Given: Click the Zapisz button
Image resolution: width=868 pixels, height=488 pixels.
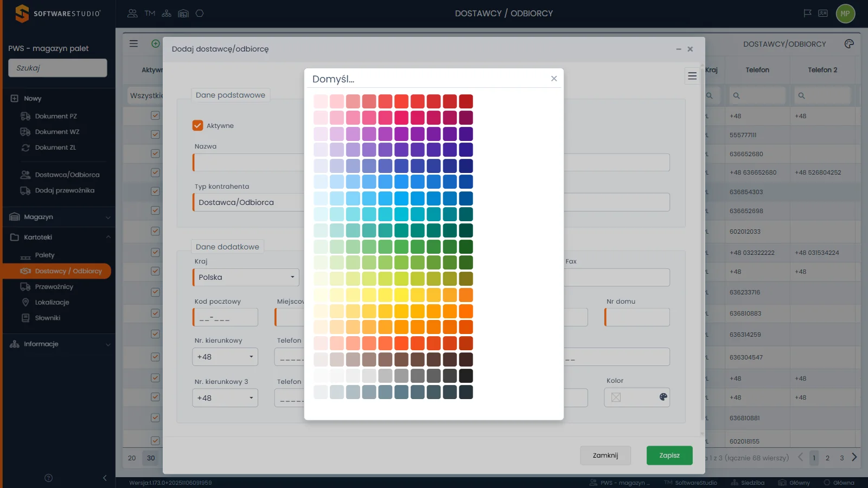Looking at the screenshot, I should (669, 455).
